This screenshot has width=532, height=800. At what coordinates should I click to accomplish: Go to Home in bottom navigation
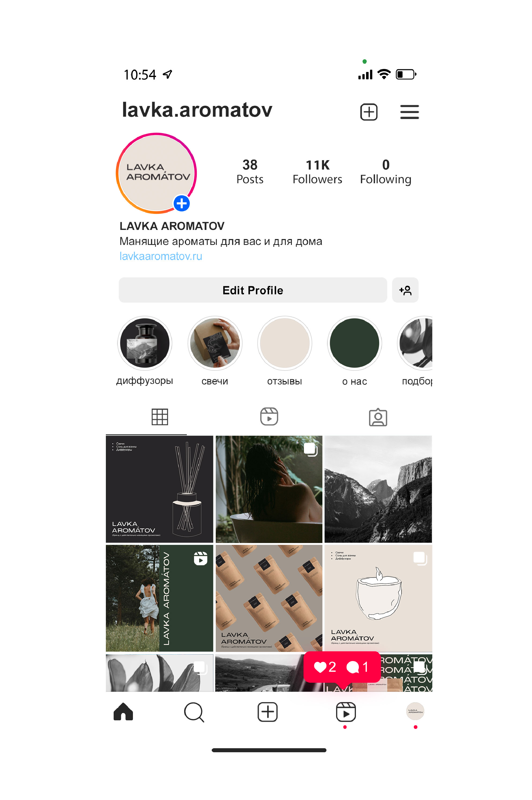123,712
